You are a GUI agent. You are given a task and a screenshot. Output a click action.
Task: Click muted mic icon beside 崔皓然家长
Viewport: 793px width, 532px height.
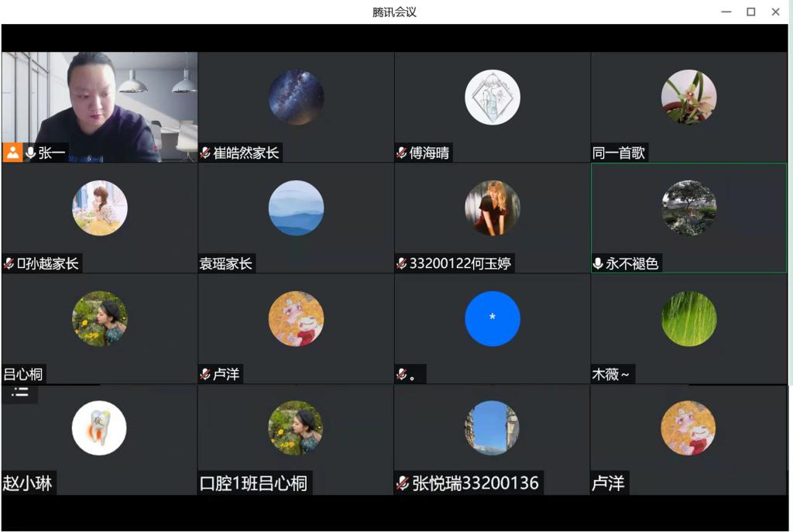204,153
